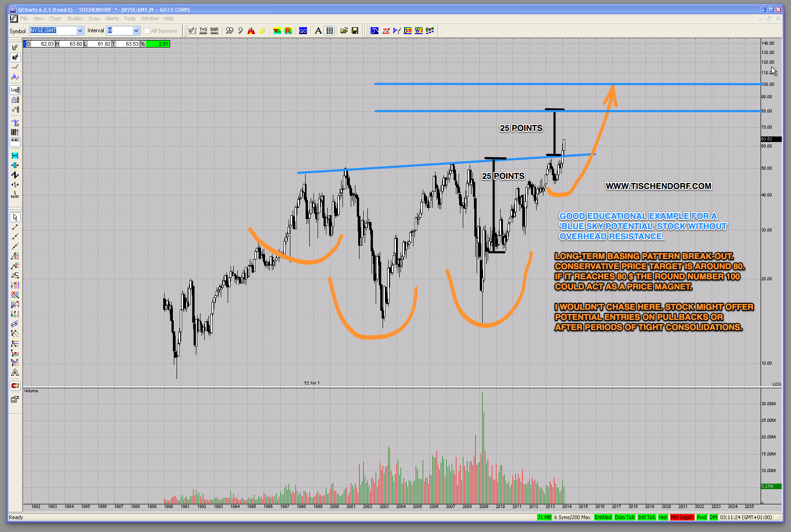Enable the All Sessions checkbox

(147, 31)
